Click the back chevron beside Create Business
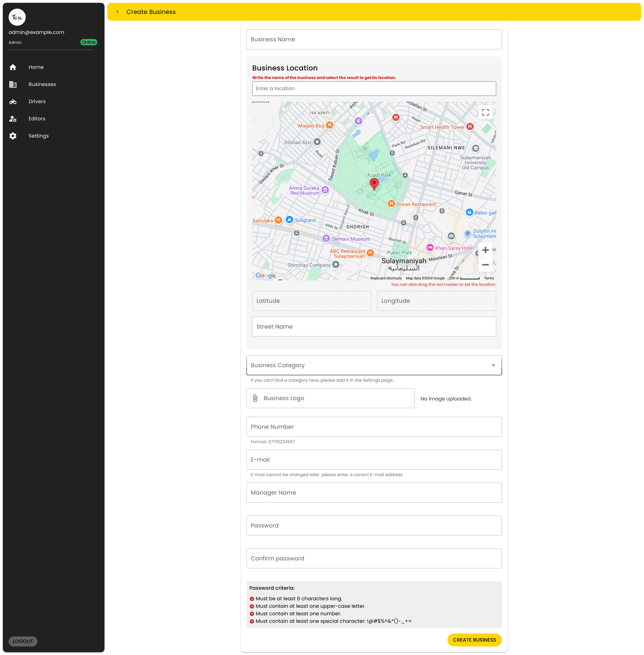The image size is (644, 655). click(117, 12)
